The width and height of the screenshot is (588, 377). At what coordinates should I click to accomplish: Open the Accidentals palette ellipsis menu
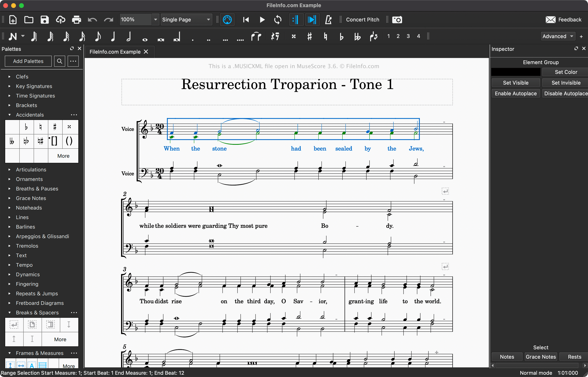74,115
